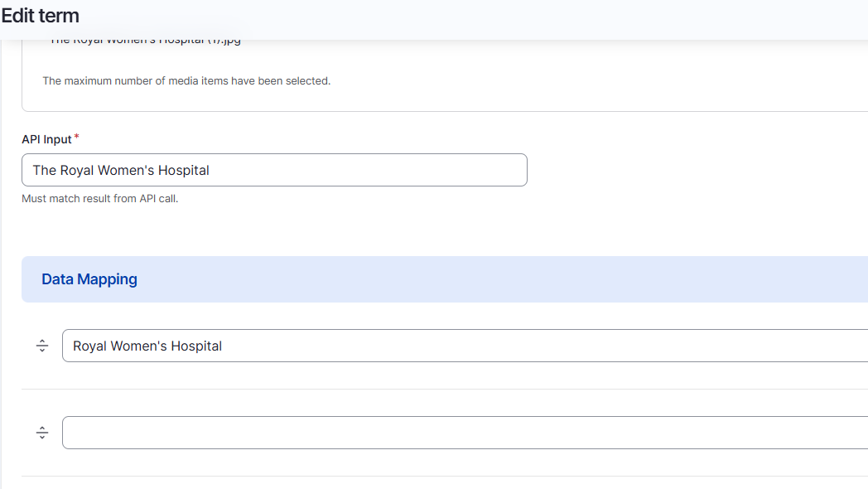Collapse the Data Mapping section header
The height and width of the screenshot is (489, 868).
click(x=445, y=279)
